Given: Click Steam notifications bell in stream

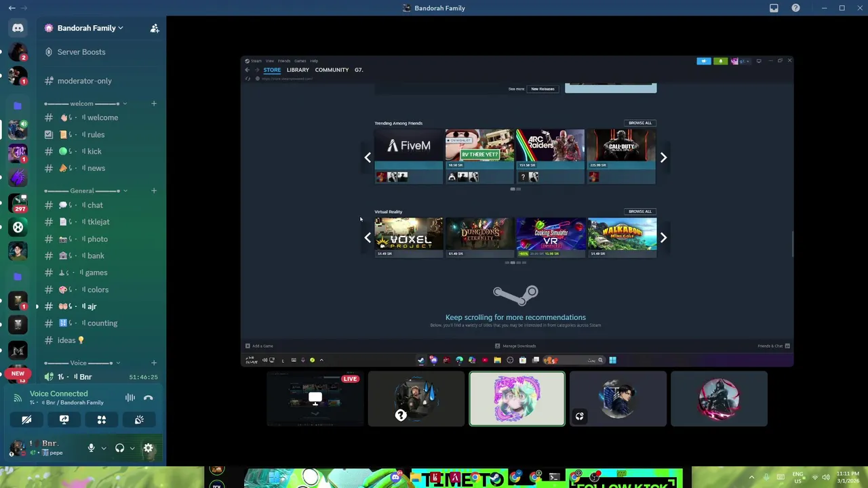Looking at the screenshot, I should click(720, 61).
